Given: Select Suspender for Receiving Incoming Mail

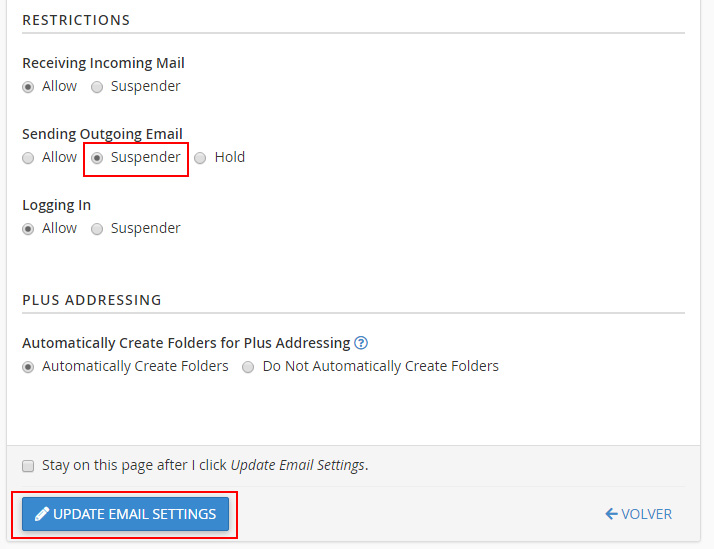Looking at the screenshot, I should coord(97,87).
